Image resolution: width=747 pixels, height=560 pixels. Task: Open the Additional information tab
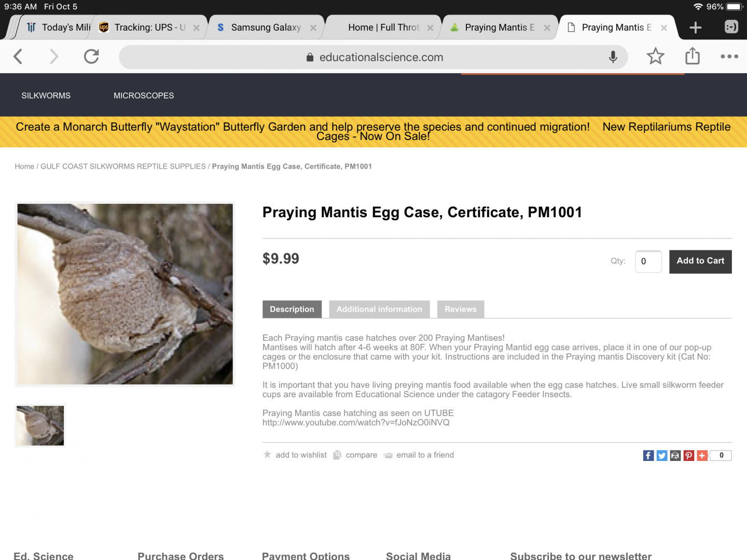[379, 309]
